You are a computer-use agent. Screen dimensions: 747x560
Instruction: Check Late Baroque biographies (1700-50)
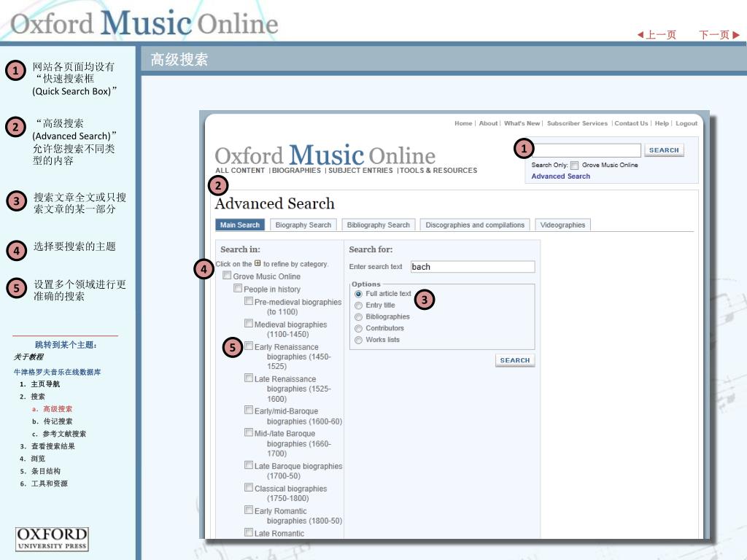tap(249, 464)
